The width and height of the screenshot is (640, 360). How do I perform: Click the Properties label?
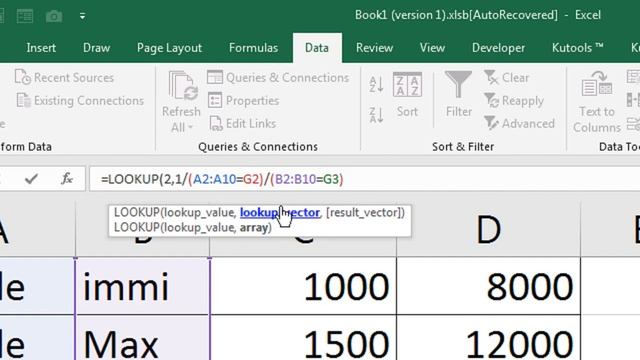tap(252, 100)
